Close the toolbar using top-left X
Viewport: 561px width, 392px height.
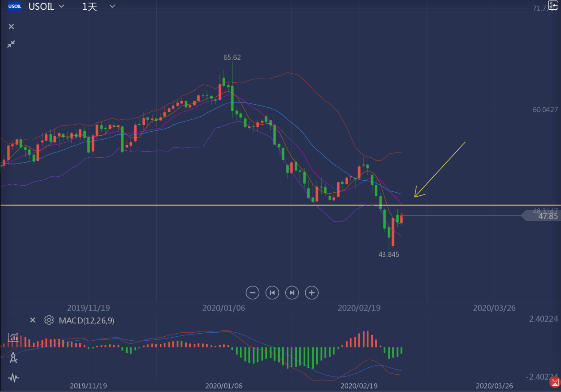(x=12, y=27)
